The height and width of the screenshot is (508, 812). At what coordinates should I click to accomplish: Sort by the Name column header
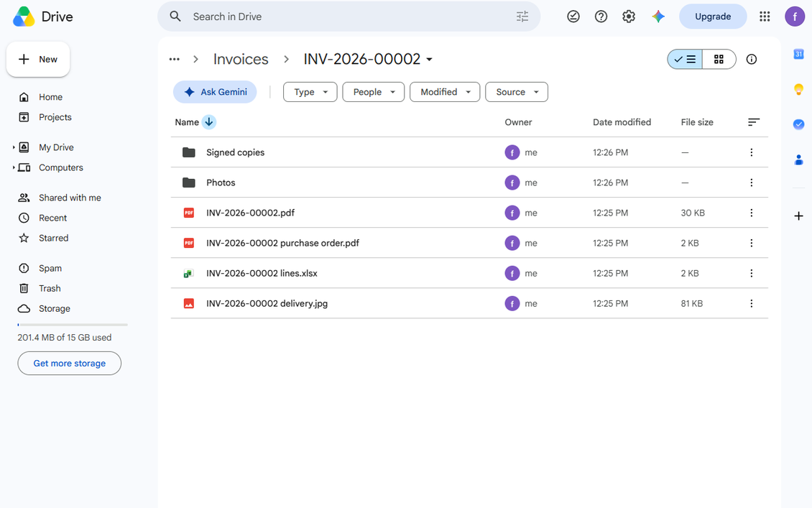tap(187, 122)
